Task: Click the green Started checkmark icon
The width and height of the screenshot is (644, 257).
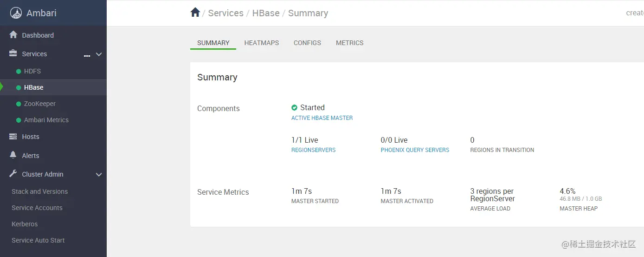Action: (294, 108)
